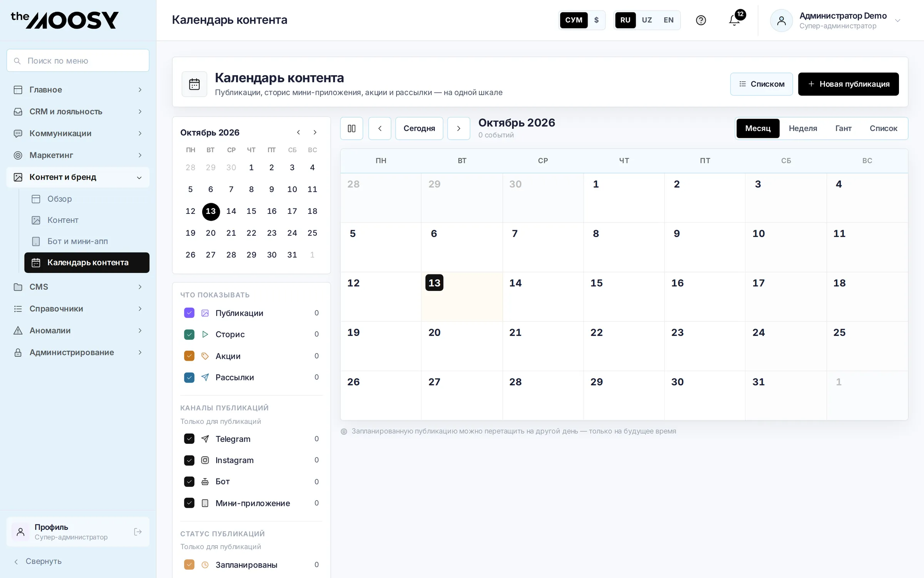The width and height of the screenshot is (924, 578).
Task: Switch to Неделя view tab
Action: click(x=803, y=128)
